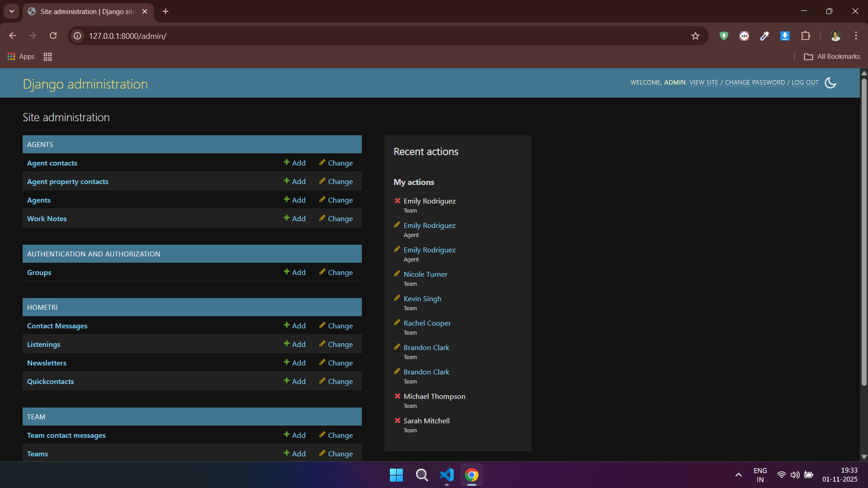The height and width of the screenshot is (488, 868).
Task: Open a new browser tab
Action: [166, 11]
